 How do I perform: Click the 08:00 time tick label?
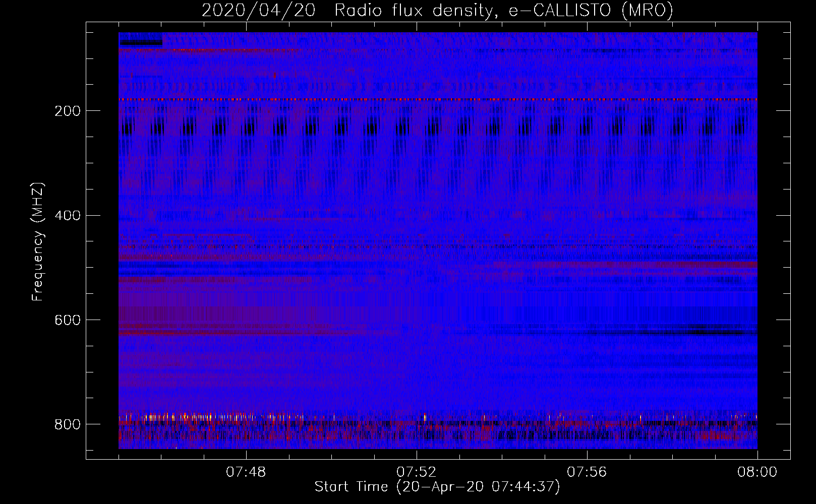(757, 472)
